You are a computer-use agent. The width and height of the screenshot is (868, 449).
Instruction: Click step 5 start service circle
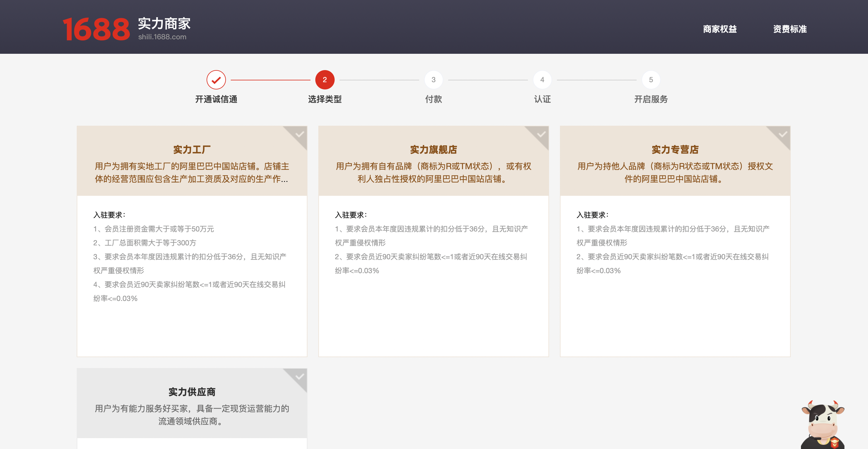(x=651, y=80)
